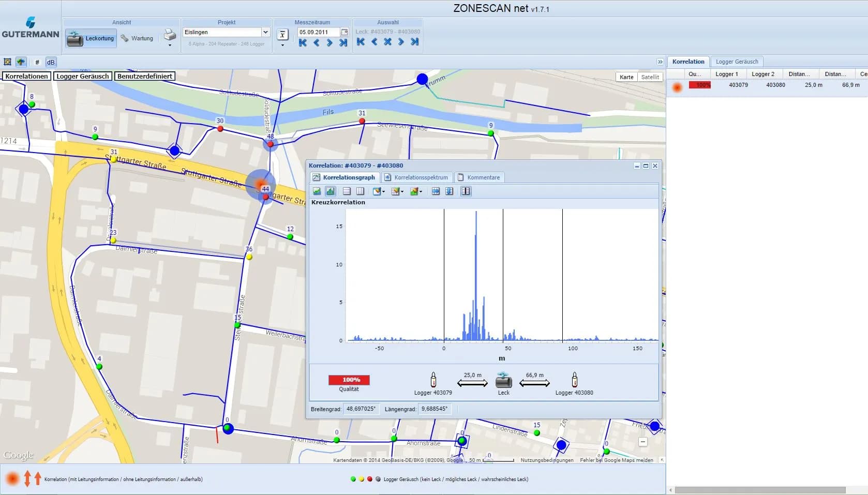Click yellow logger marker 36 on map
The height and width of the screenshot is (495, 868).
tap(249, 257)
